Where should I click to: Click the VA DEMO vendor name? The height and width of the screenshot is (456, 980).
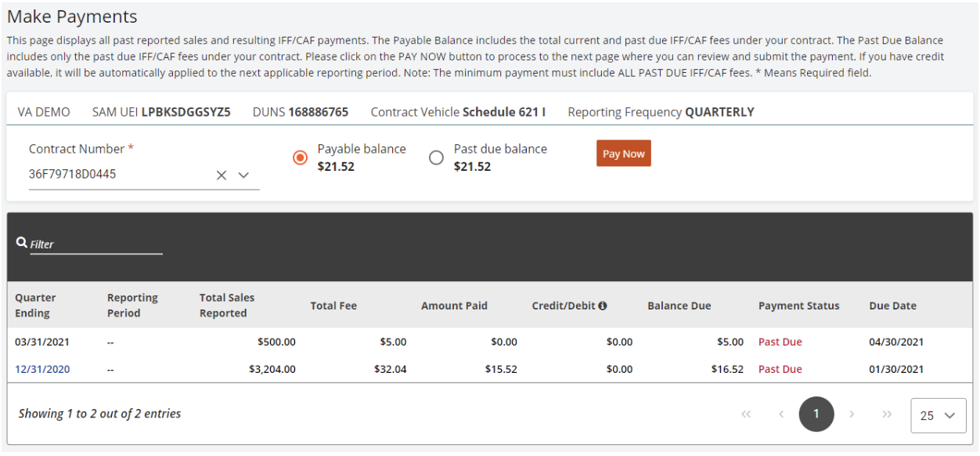coord(44,112)
